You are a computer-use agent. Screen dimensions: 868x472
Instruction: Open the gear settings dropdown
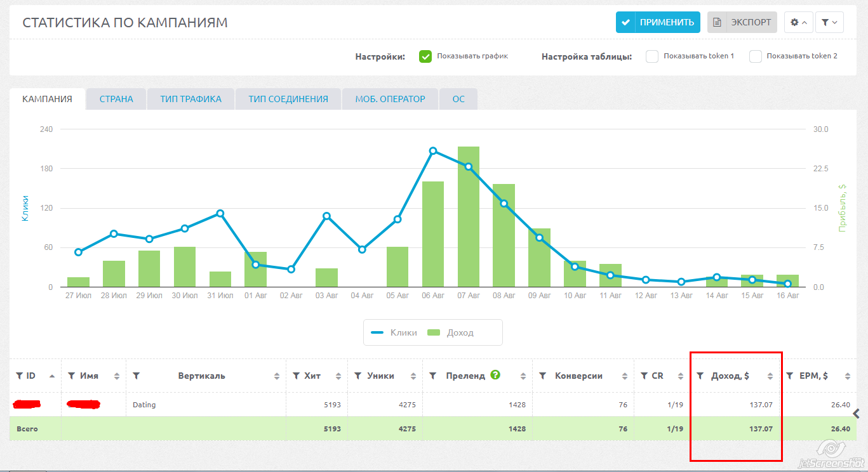coord(798,22)
